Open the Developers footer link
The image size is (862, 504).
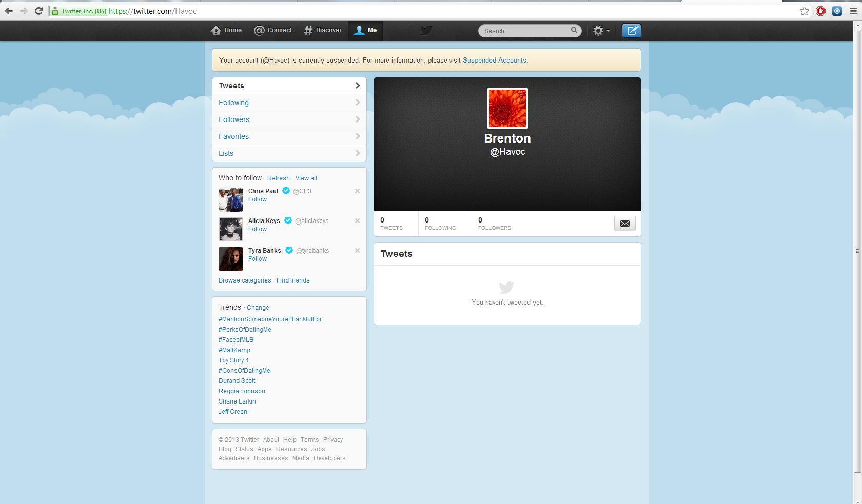(329, 458)
